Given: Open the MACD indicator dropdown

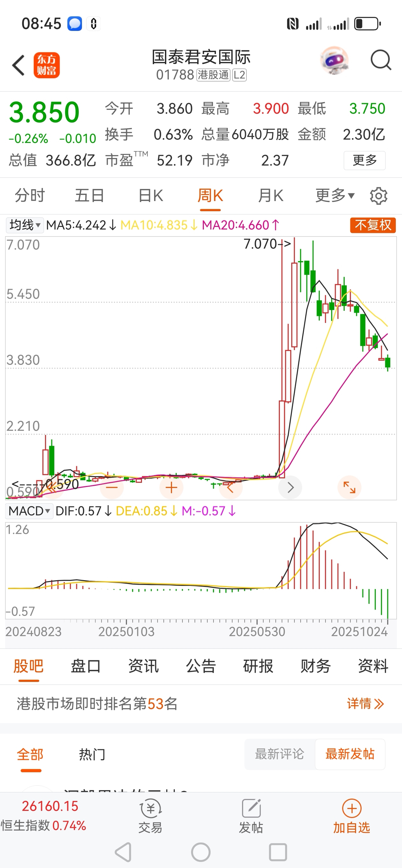Looking at the screenshot, I should point(29,511).
